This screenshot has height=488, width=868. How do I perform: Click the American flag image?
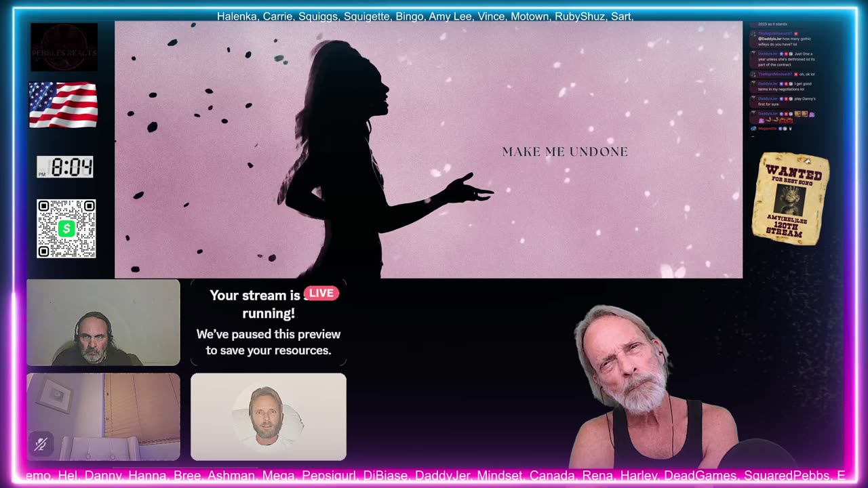[63, 105]
